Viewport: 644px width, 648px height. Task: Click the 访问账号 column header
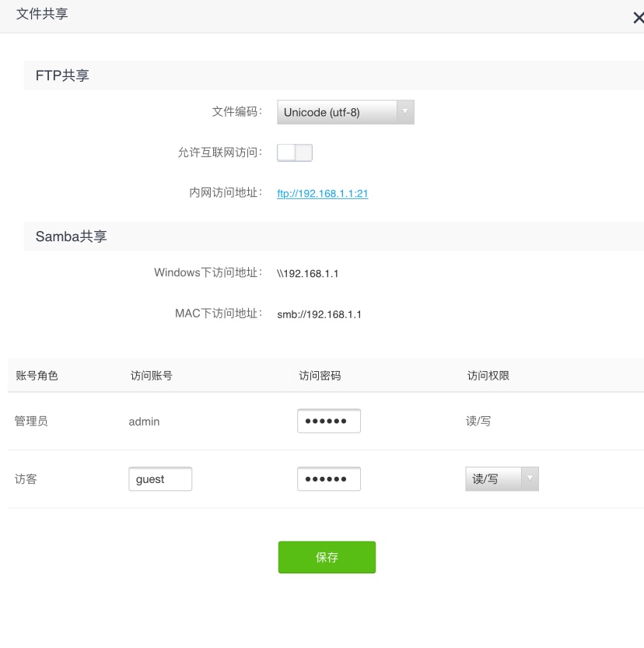pos(151,376)
